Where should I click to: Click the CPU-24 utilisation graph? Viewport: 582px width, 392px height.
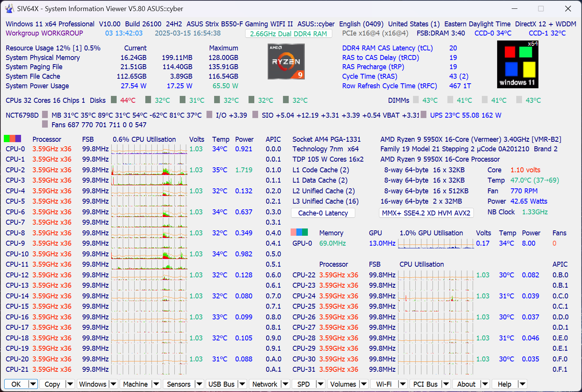click(x=436, y=296)
